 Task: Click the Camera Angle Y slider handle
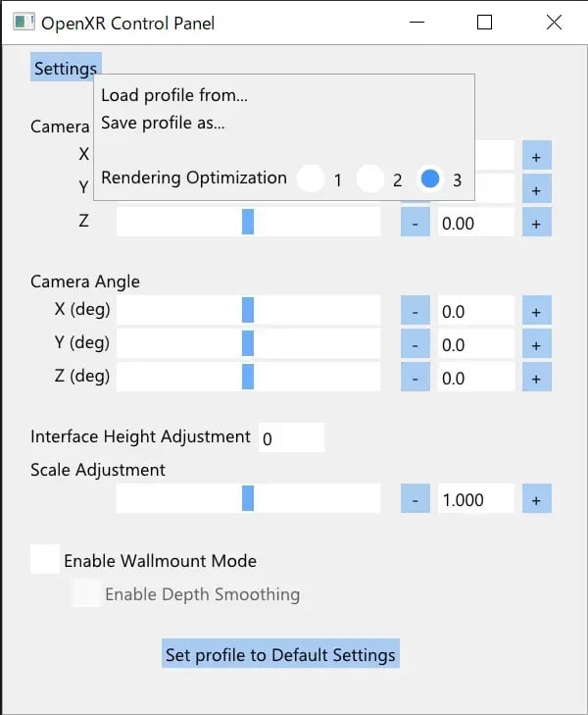point(248,344)
